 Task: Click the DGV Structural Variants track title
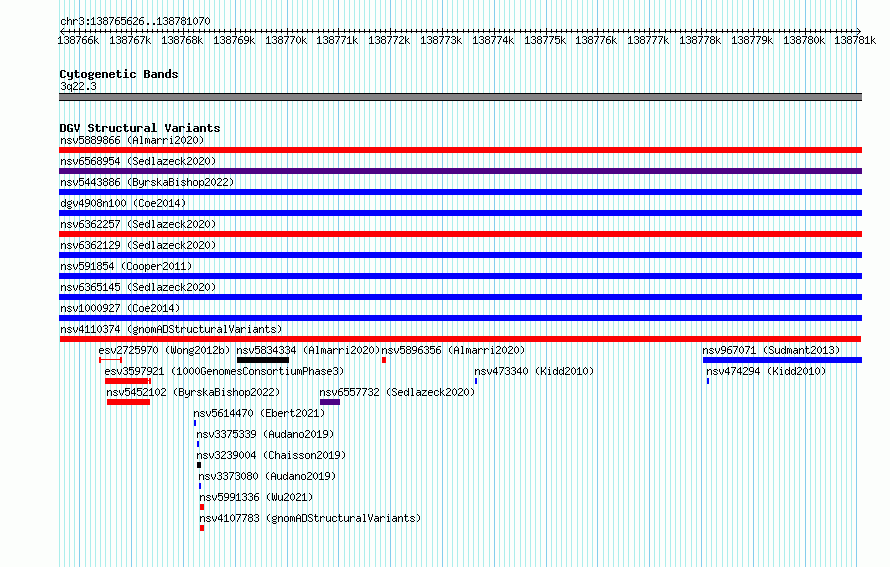click(140, 128)
